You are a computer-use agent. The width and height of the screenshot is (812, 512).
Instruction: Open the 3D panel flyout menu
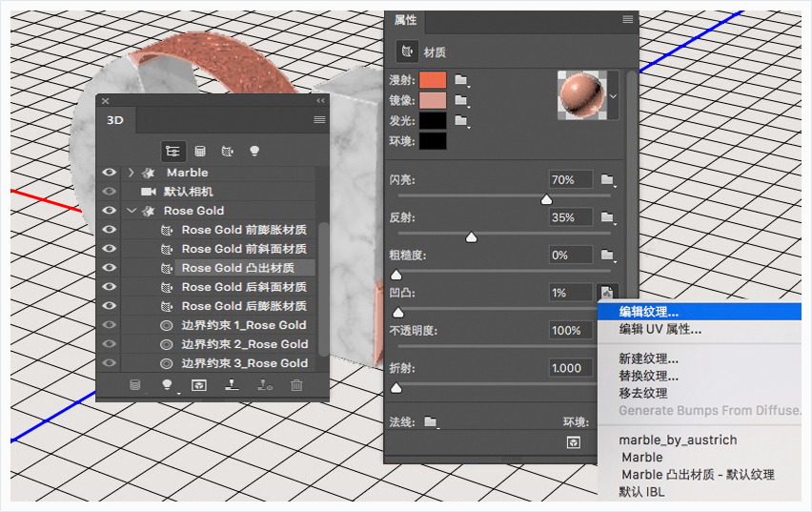pyautogui.click(x=319, y=120)
